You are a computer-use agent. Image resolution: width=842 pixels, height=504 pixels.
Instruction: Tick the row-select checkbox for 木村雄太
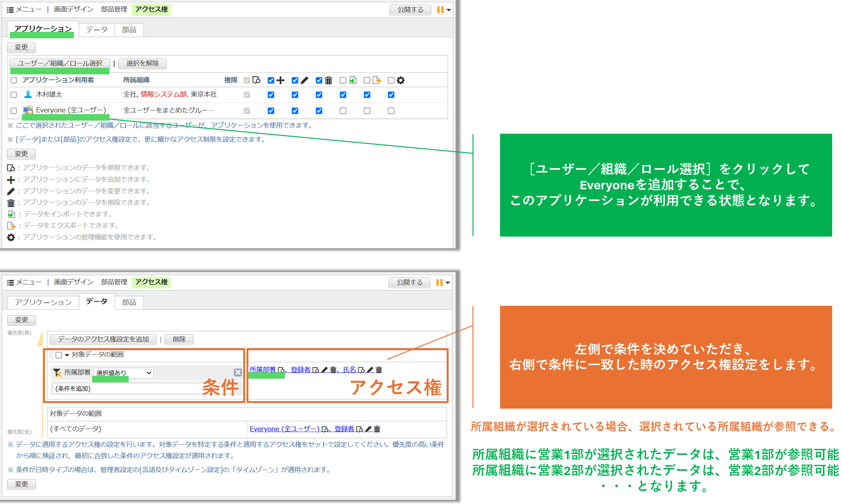coord(14,95)
